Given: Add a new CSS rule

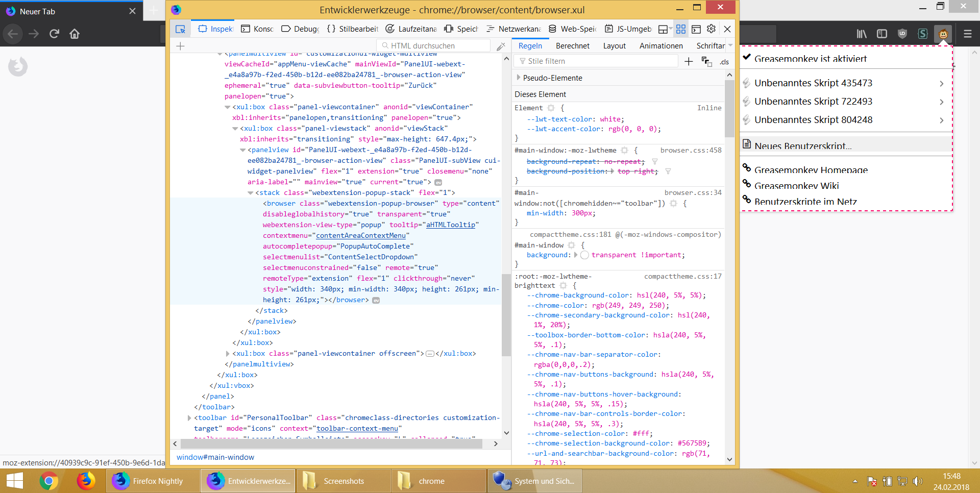Looking at the screenshot, I should click(689, 61).
